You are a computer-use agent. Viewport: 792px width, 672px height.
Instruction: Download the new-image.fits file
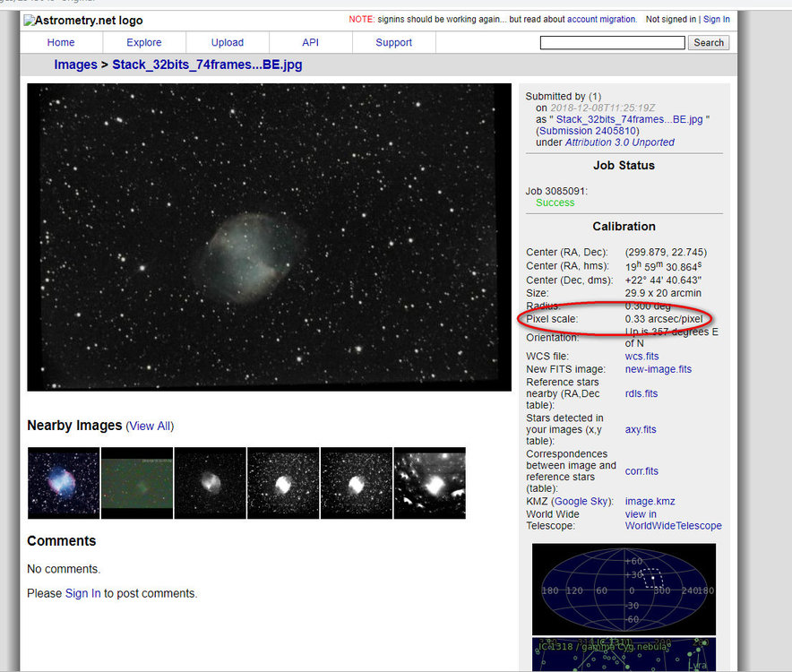click(x=659, y=369)
